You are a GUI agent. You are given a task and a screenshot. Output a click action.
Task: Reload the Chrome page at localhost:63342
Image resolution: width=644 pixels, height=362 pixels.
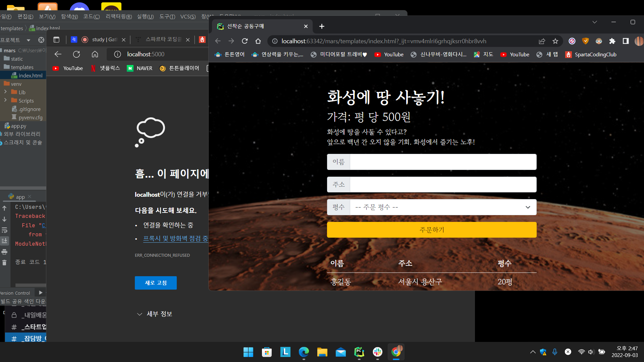pos(245,41)
